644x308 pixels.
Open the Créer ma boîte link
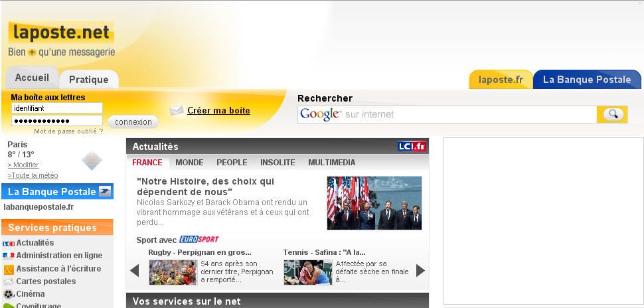point(218,110)
